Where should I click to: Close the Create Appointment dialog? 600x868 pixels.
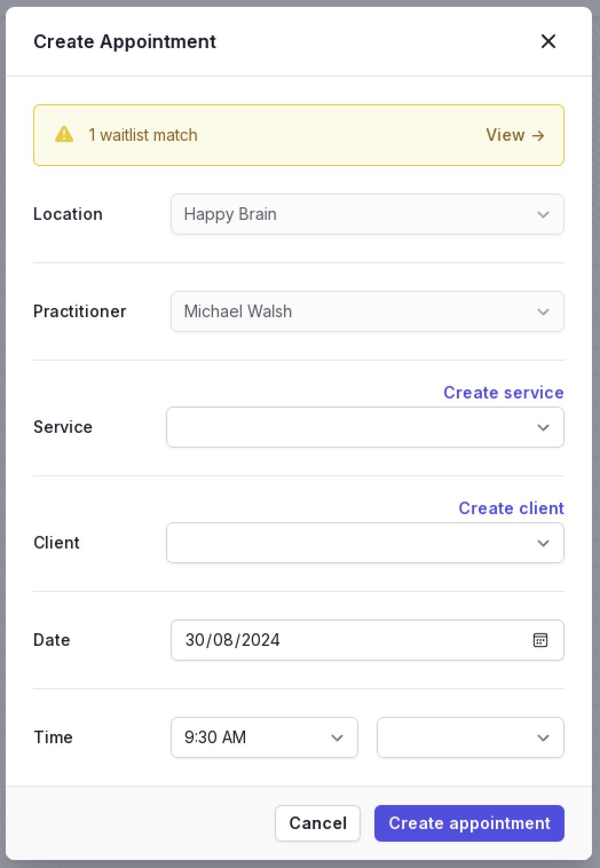[548, 41]
